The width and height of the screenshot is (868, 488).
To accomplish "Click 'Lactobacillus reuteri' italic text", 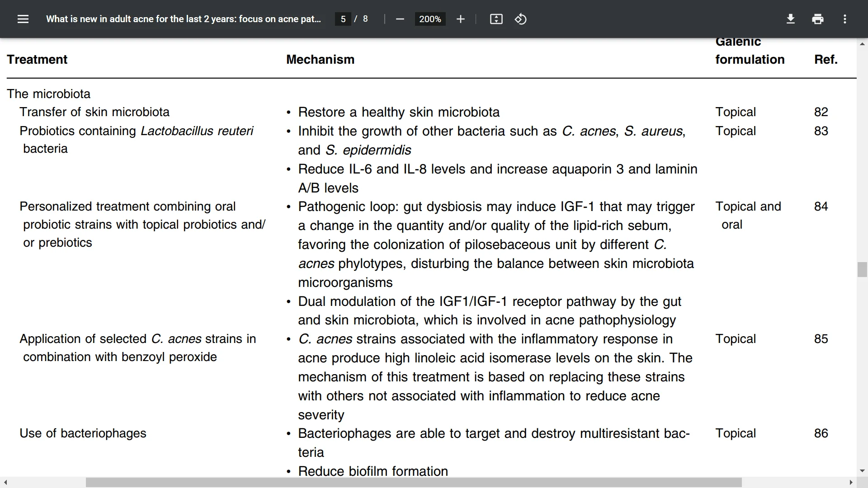I will click(x=197, y=131).
